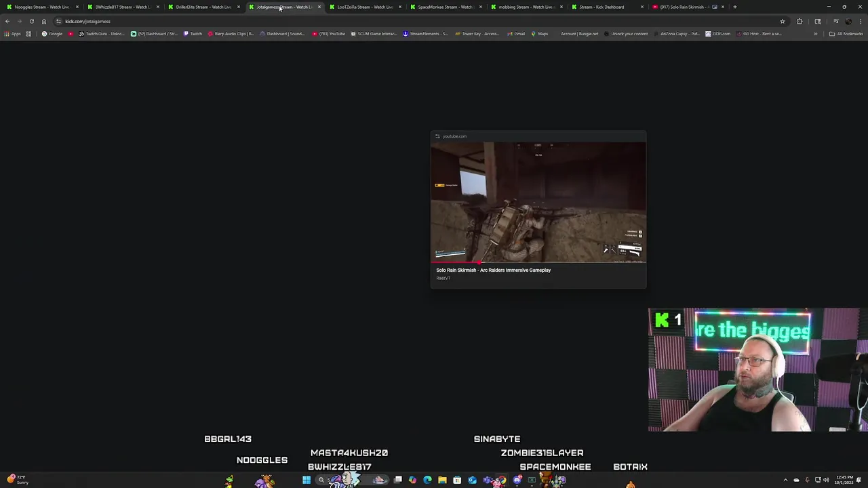This screenshot has height=488, width=868.
Task: Close the Nooggles Stream tab
Action: point(77,7)
